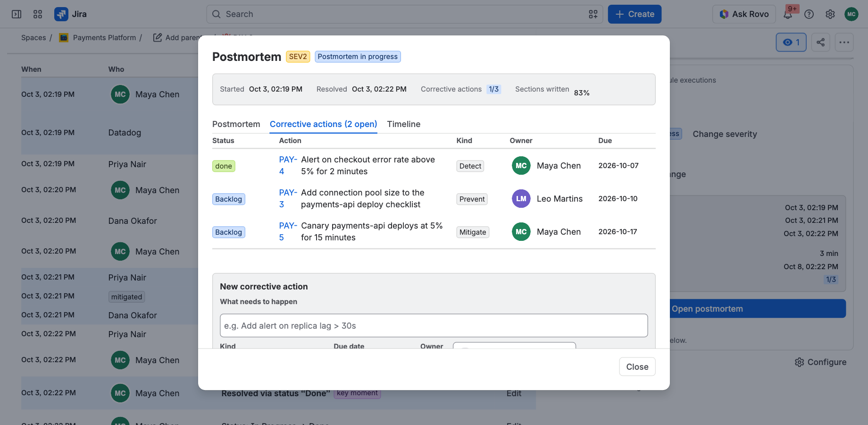This screenshot has height=425, width=868.
Task: Open issue link PAY-3
Action: point(288,199)
